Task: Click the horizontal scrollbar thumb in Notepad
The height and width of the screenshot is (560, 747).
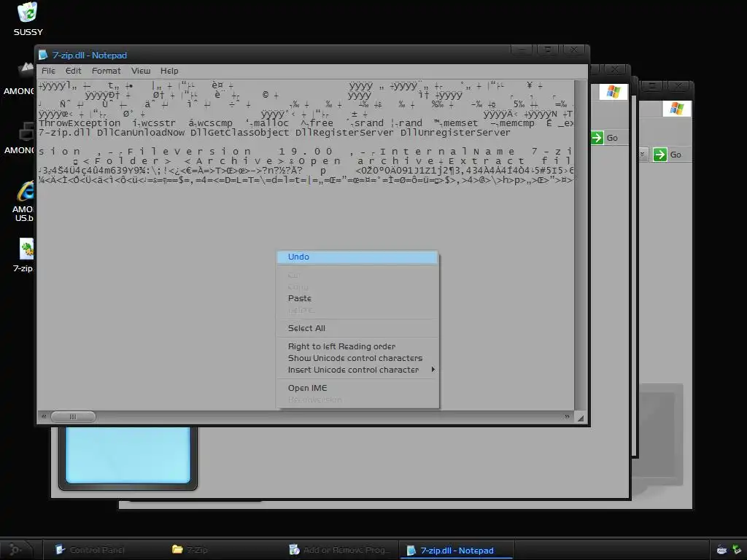Action: click(73, 416)
